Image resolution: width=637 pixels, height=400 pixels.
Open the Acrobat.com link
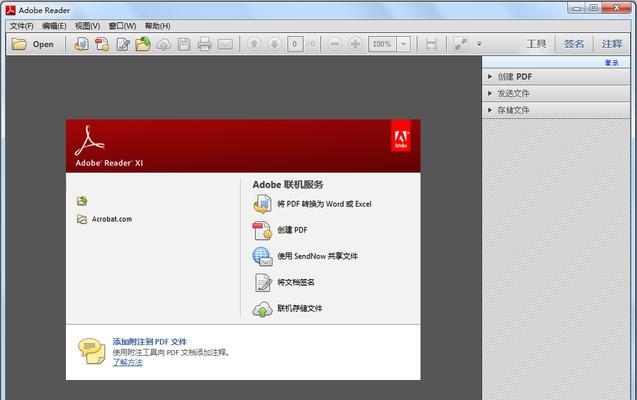[112, 219]
